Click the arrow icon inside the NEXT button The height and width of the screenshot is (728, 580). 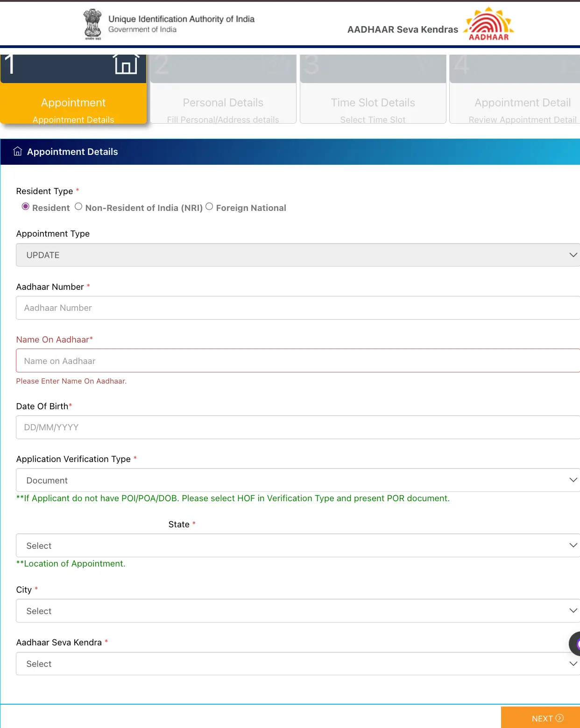tap(559, 718)
